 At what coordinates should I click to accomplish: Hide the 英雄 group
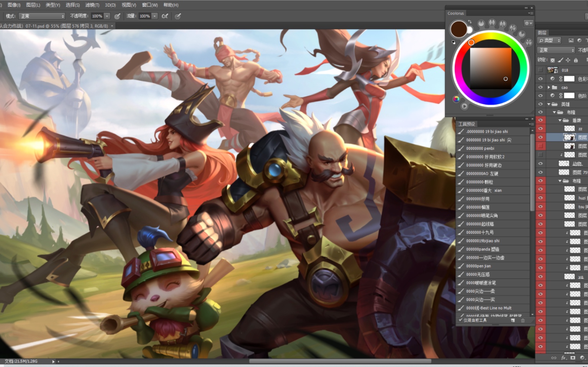540,104
